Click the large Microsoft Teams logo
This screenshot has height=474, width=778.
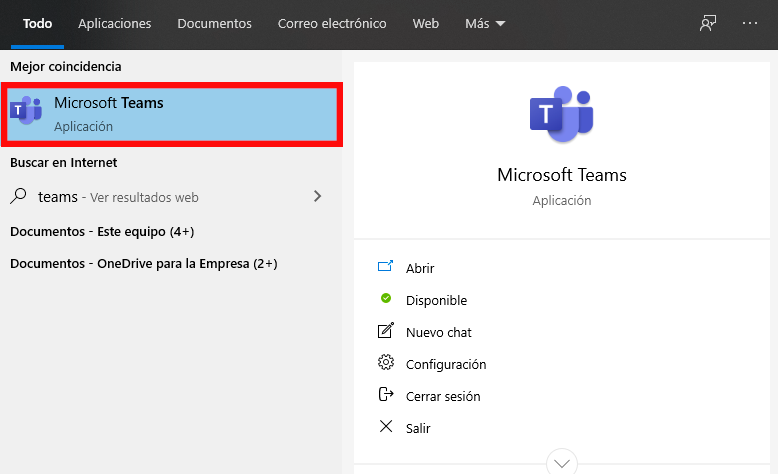562,115
